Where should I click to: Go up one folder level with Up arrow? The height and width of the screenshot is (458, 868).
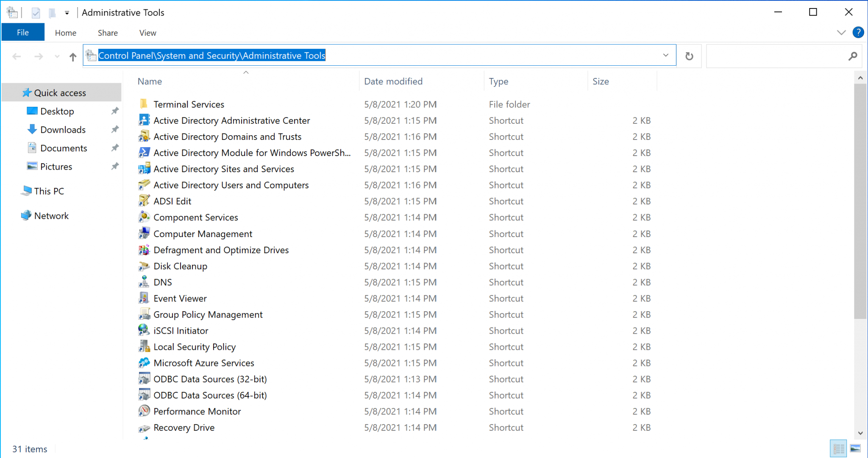tap(73, 56)
